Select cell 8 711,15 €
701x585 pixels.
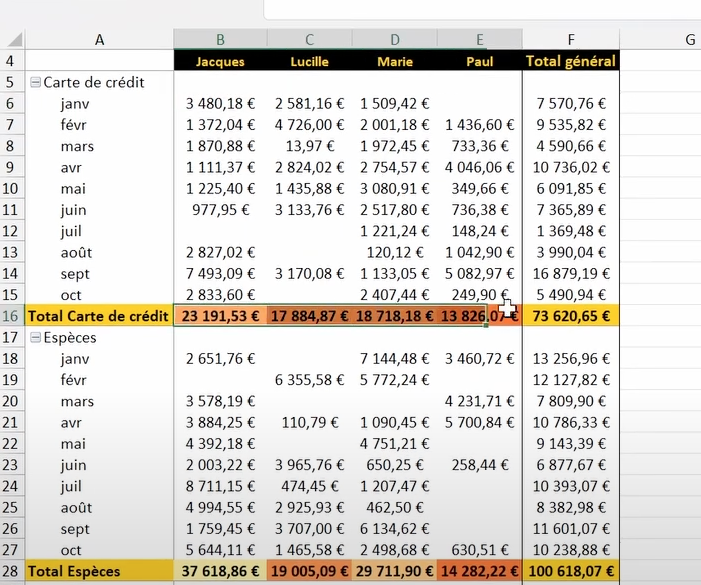pyautogui.click(x=220, y=486)
